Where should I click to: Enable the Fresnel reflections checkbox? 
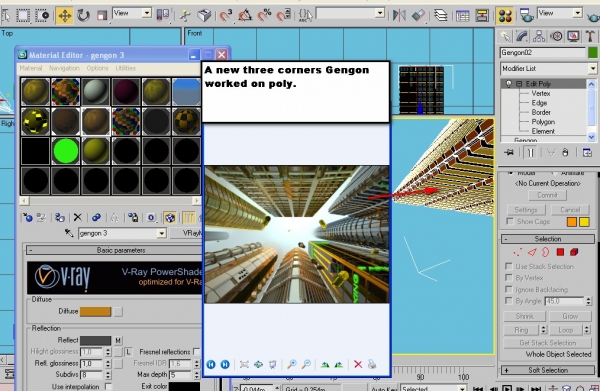click(196, 351)
